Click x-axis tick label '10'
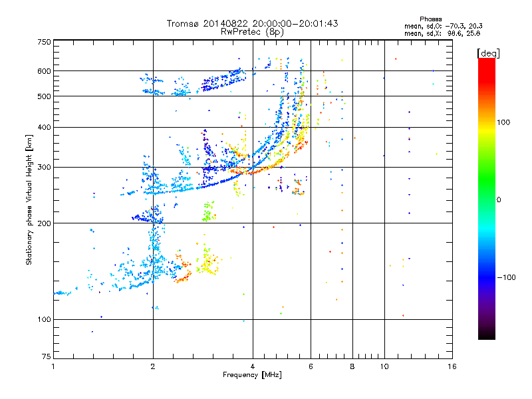 tap(384, 366)
